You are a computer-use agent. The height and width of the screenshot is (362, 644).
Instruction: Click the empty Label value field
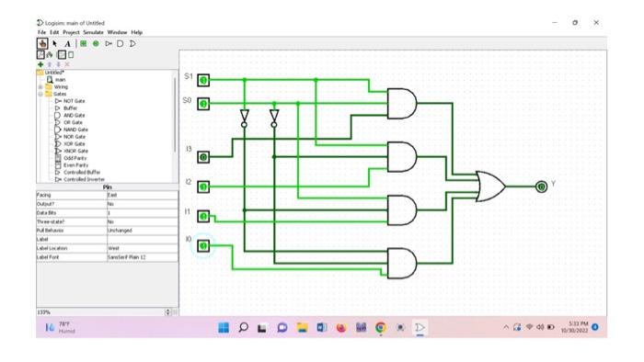(x=142, y=240)
